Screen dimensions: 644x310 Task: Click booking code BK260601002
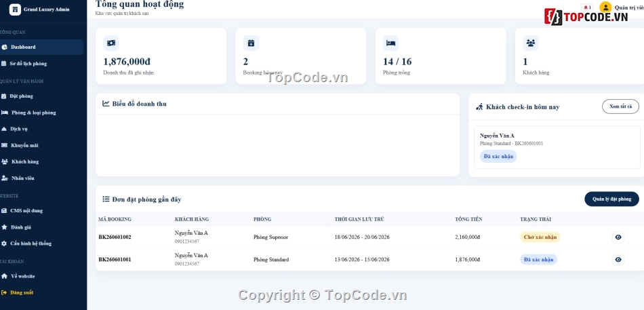coord(115,237)
